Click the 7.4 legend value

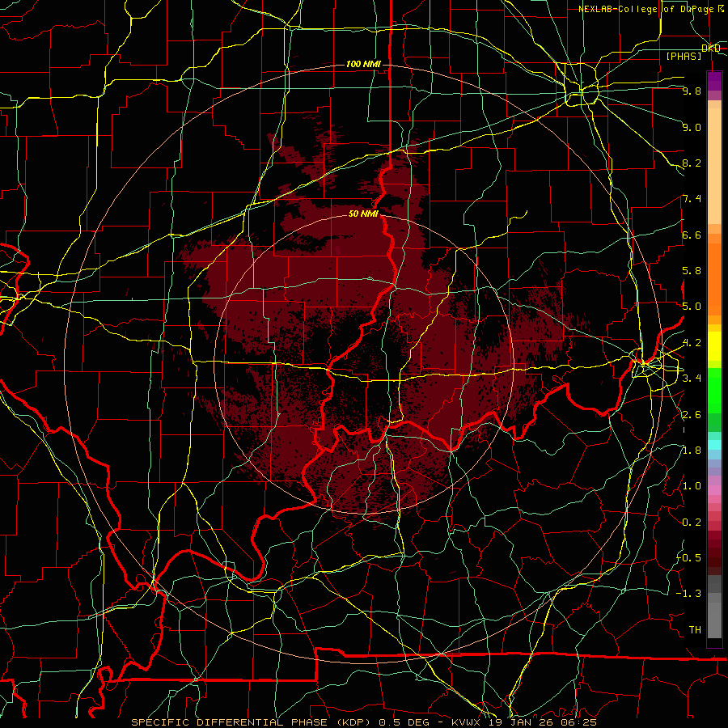(692, 199)
